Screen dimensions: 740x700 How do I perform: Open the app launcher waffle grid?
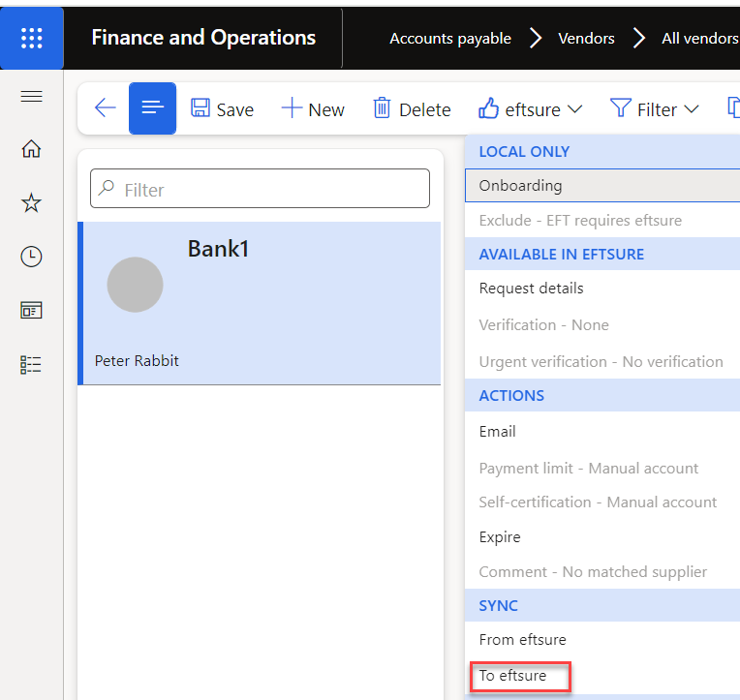(32, 38)
